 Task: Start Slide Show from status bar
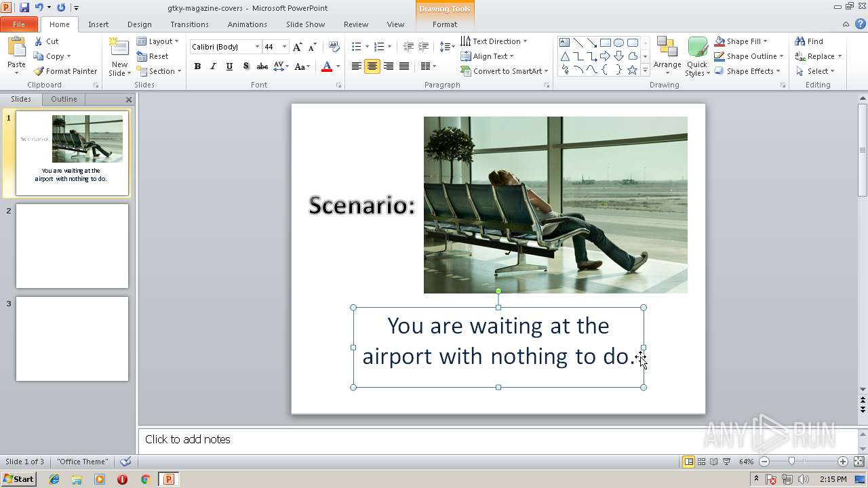(x=727, y=462)
